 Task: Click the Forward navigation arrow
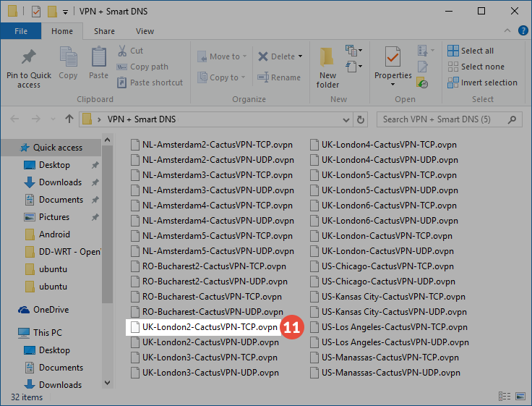click(35, 119)
